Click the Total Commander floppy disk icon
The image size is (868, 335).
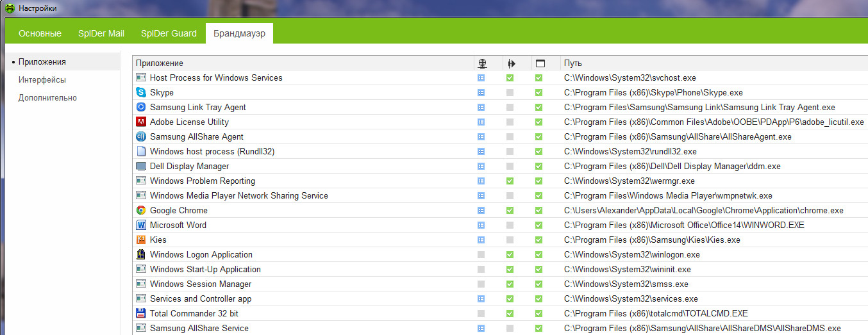[141, 313]
